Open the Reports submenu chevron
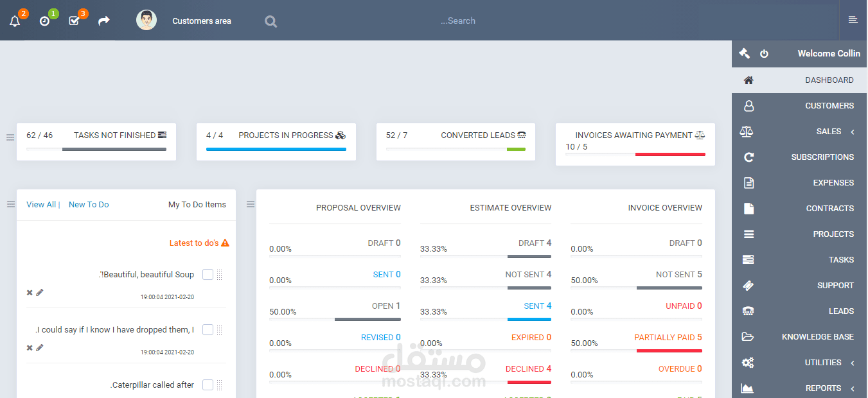This screenshot has width=868, height=398. click(x=853, y=388)
